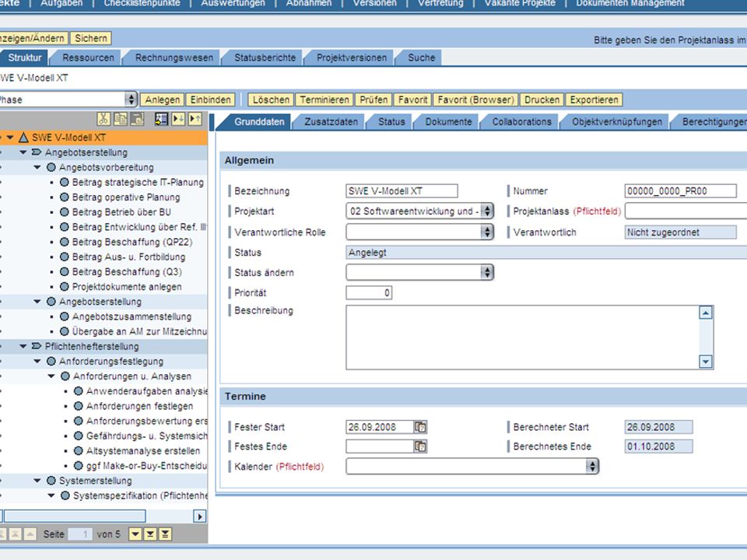Click the collapse-all up arrow icon
747x560 pixels.
tap(195, 118)
